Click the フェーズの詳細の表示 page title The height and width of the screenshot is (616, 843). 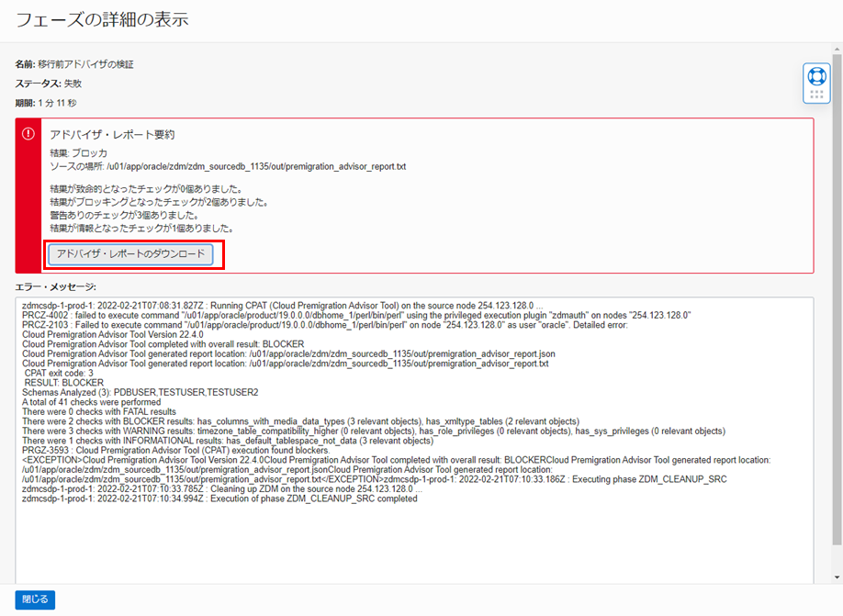coord(102,19)
